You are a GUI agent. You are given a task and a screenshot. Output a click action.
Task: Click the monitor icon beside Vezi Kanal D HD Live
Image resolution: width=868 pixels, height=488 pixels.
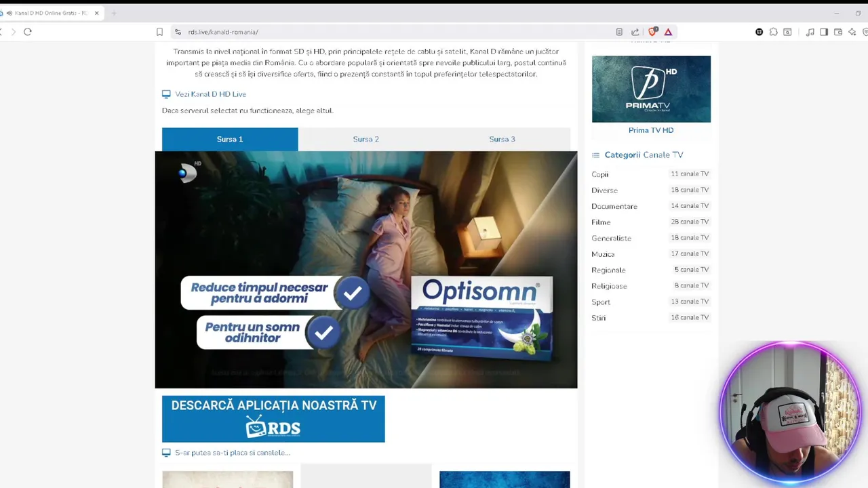pos(166,94)
